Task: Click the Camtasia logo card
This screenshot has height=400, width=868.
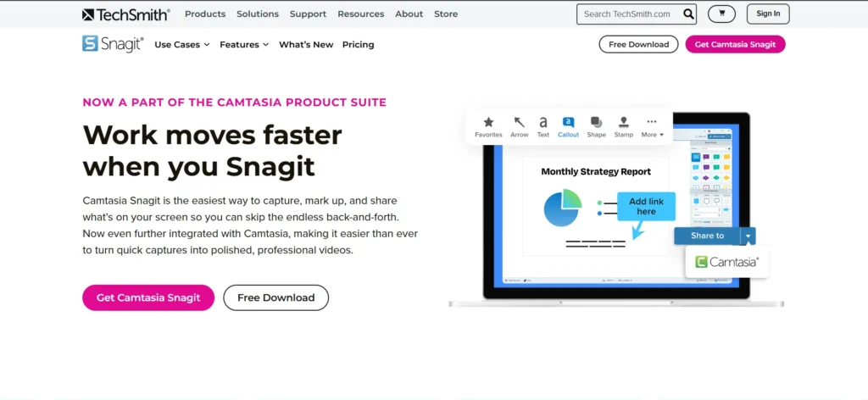Action: point(726,262)
